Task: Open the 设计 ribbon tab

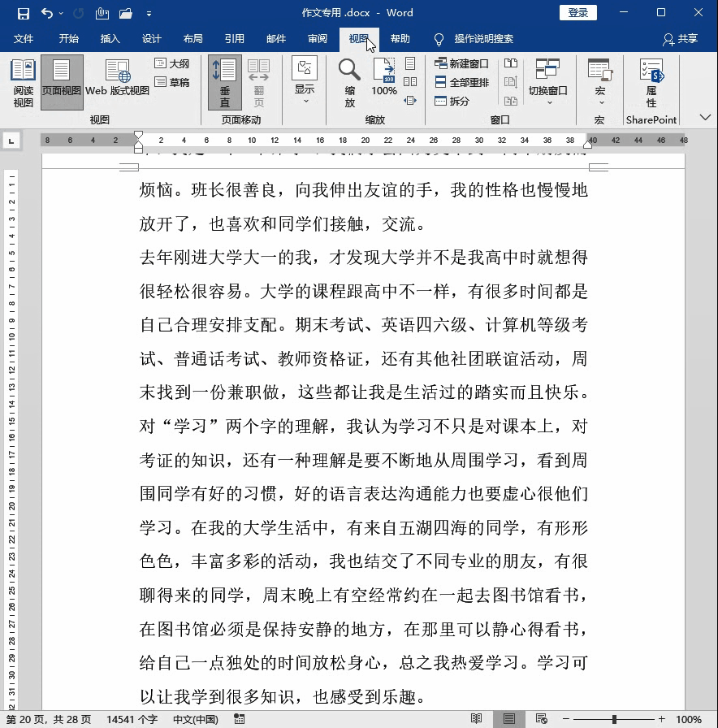Action: tap(151, 38)
